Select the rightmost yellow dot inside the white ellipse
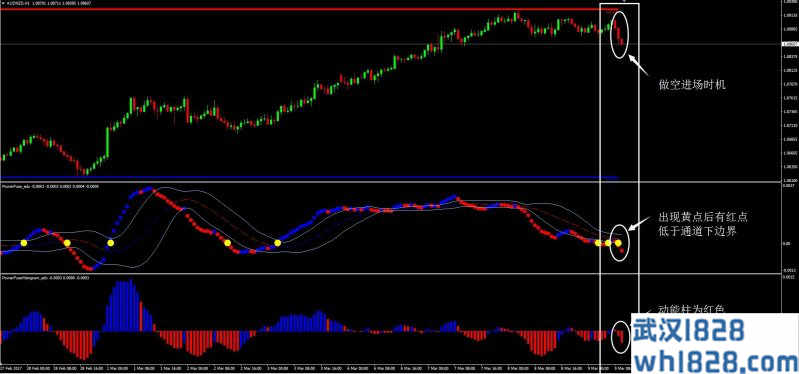The height and width of the screenshot is (374, 799). tap(618, 243)
